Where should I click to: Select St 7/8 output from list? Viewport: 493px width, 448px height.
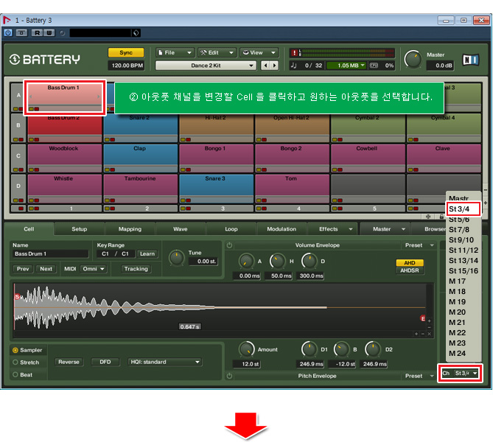(x=463, y=229)
